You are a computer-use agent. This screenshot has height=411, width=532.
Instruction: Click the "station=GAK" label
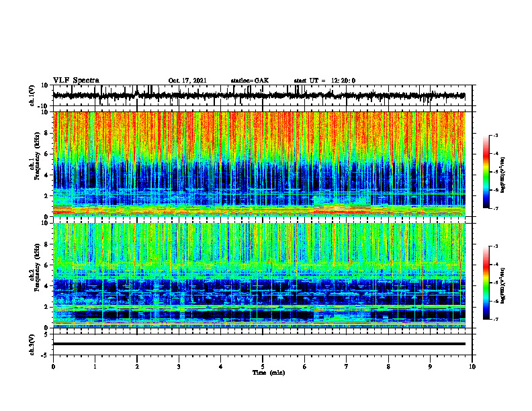(x=250, y=81)
